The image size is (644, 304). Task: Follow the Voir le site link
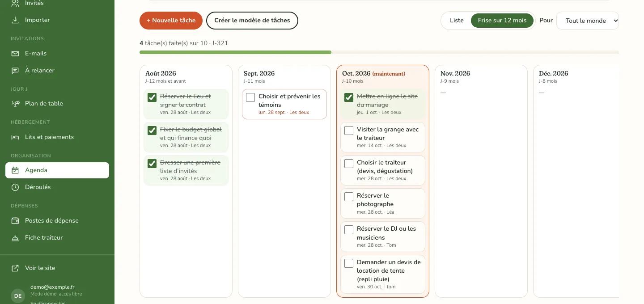coord(57,268)
